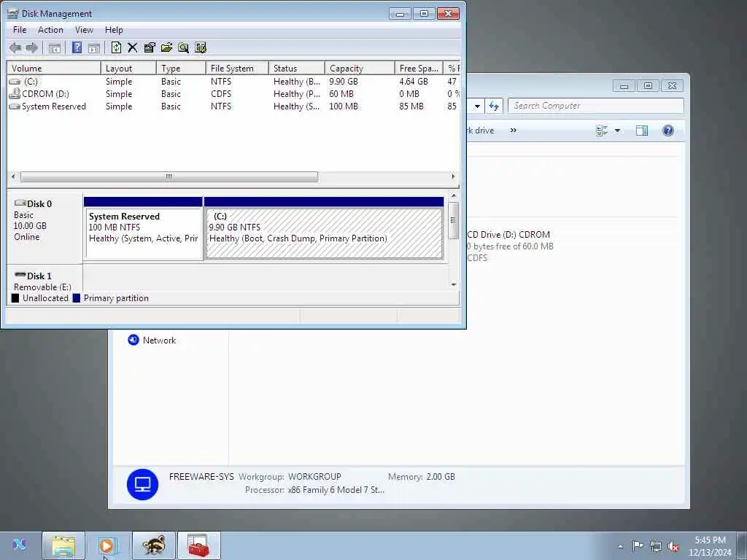Click the Search Computer field
747x560 pixels.
596,106
